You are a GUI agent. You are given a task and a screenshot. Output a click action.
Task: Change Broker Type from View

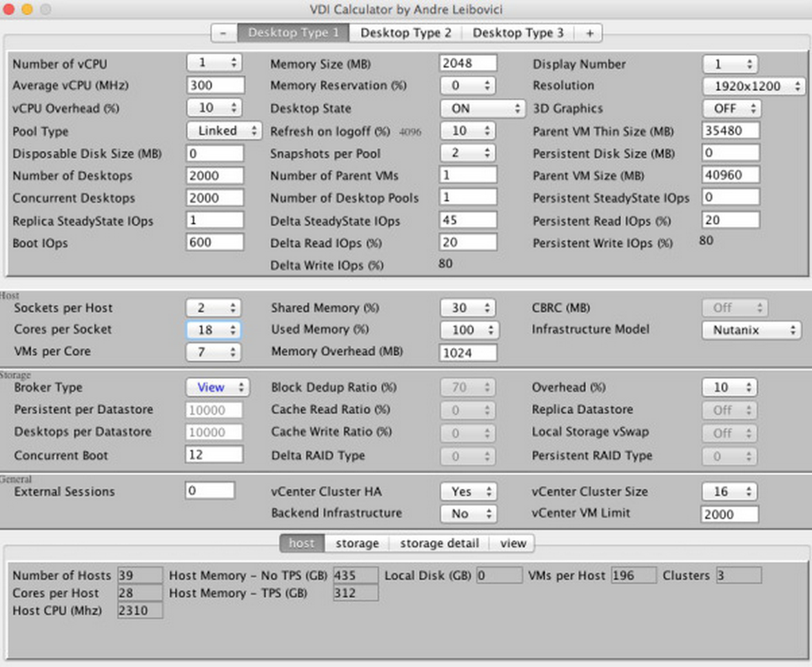tap(218, 387)
